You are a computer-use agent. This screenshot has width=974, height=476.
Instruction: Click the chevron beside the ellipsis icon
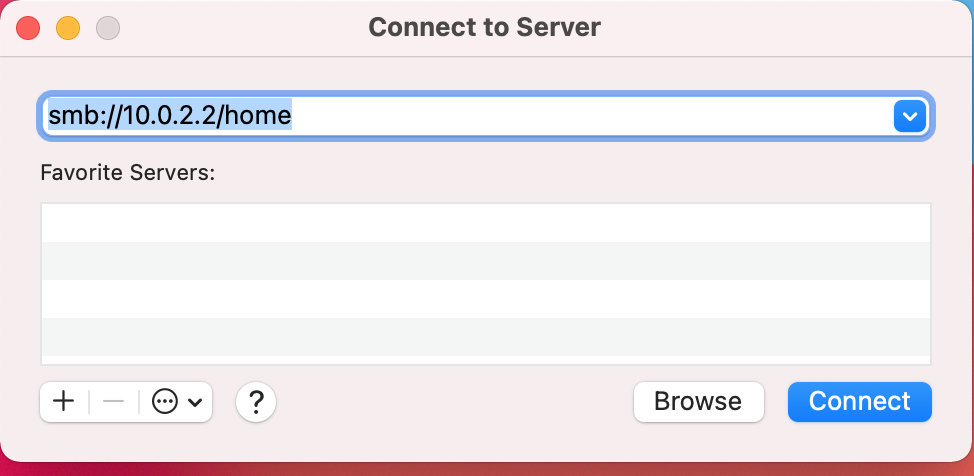(195, 402)
